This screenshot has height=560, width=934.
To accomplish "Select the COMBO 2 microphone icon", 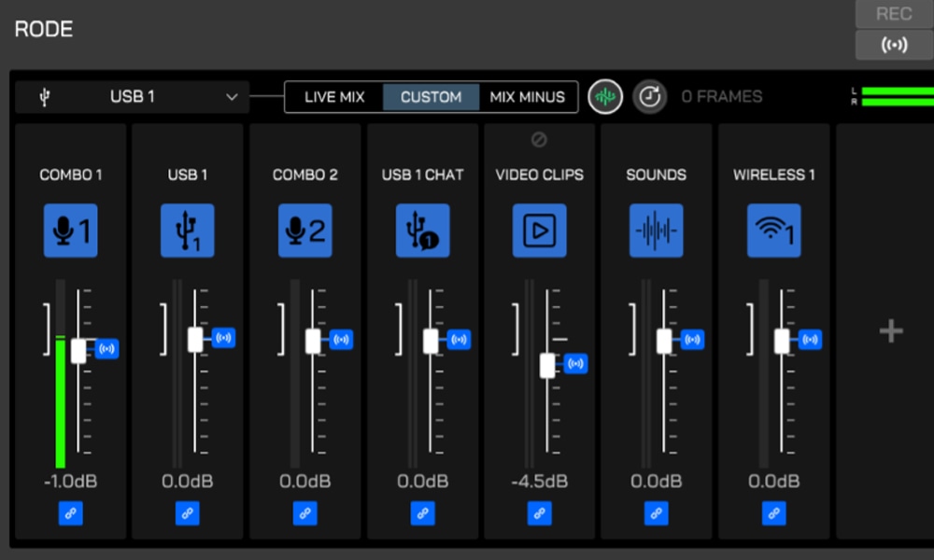I will 305,231.
